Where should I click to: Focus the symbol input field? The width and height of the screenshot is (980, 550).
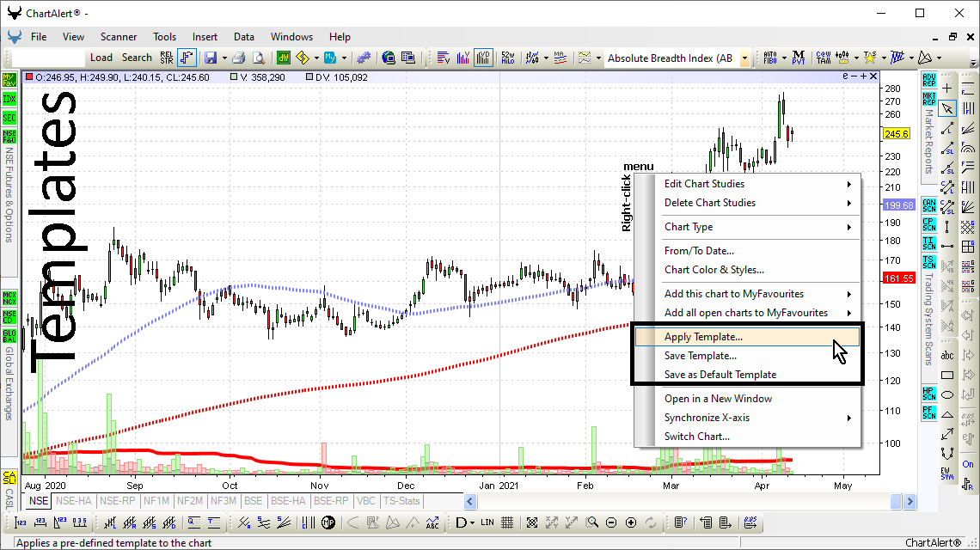49,58
